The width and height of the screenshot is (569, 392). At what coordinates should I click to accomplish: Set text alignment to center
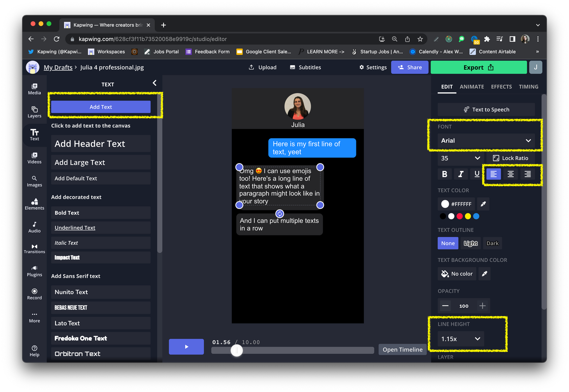click(510, 174)
